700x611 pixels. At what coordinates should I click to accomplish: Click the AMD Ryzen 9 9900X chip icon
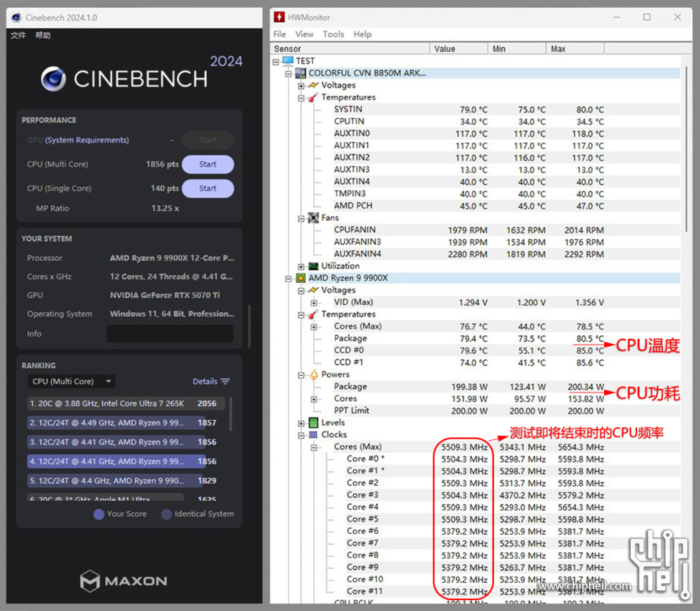(x=301, y=278)
